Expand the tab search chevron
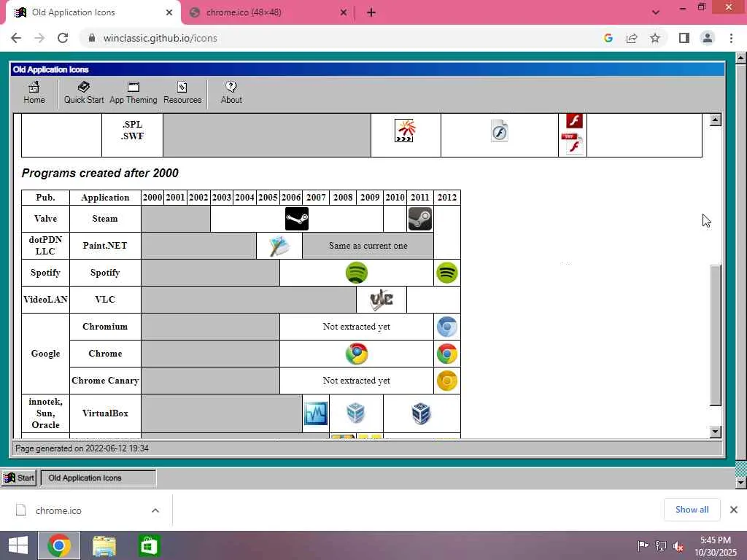This screenshot has width=747, height=560. 656,12
